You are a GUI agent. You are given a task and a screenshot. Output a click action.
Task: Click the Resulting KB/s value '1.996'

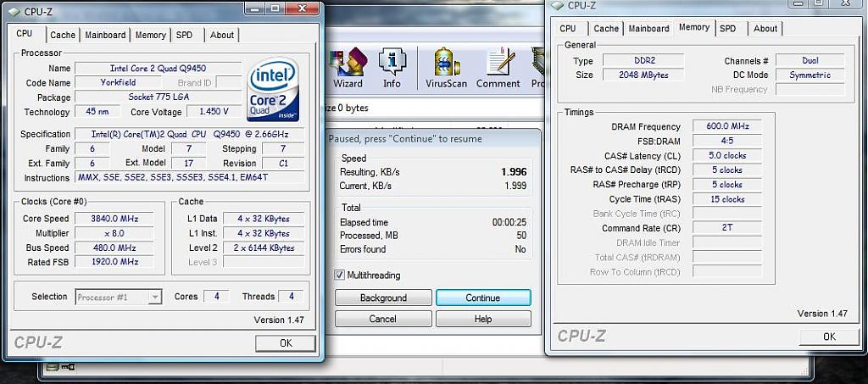[x=514, y=172]
